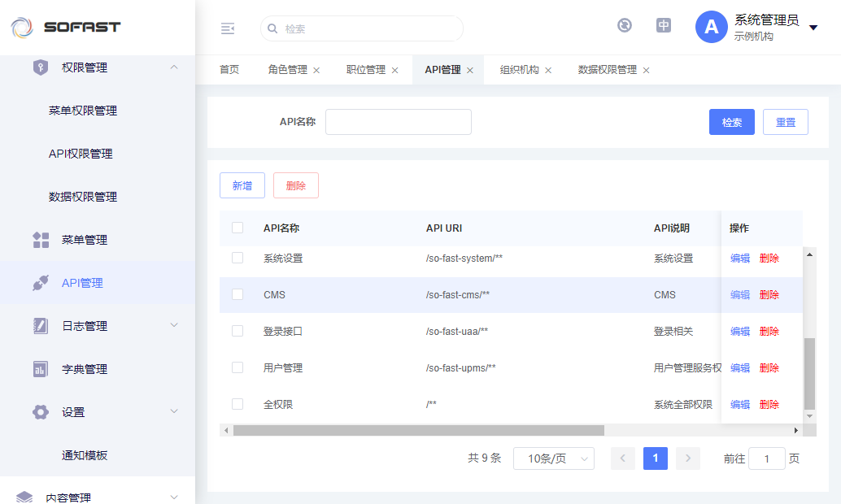Click the refresh icon in header
841x504 pixels.
pos(625,25)
